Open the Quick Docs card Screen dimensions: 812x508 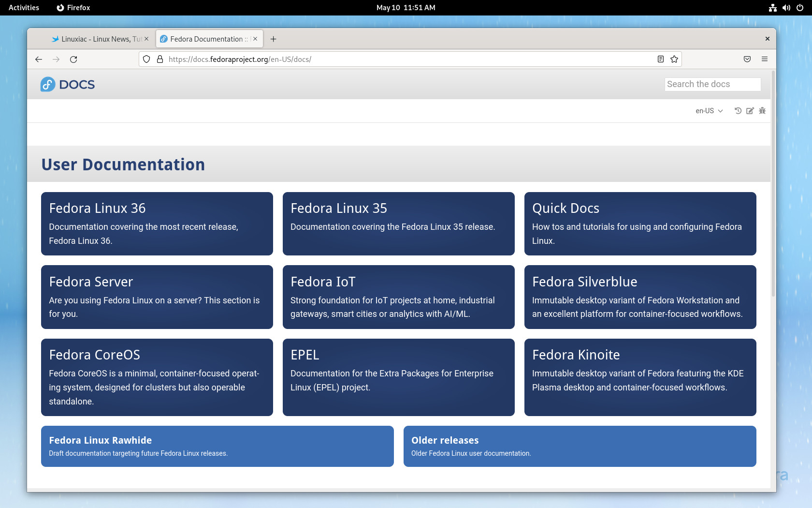[x=640, y=224]
